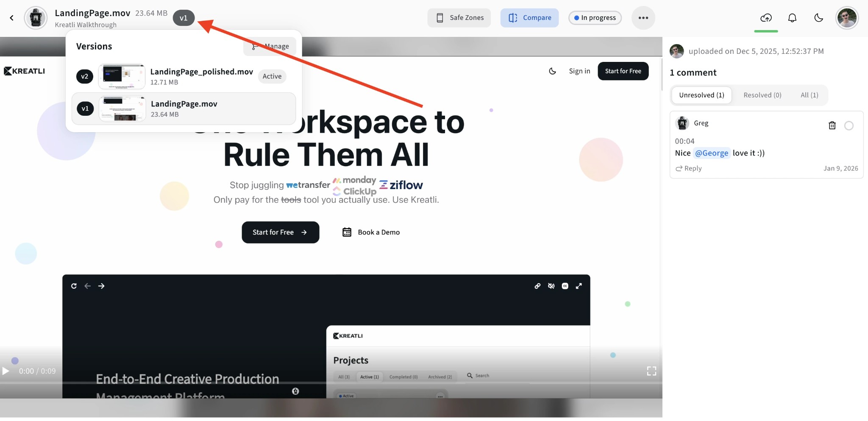Copy the video link from the player toolbar

(x=537, y=286)
